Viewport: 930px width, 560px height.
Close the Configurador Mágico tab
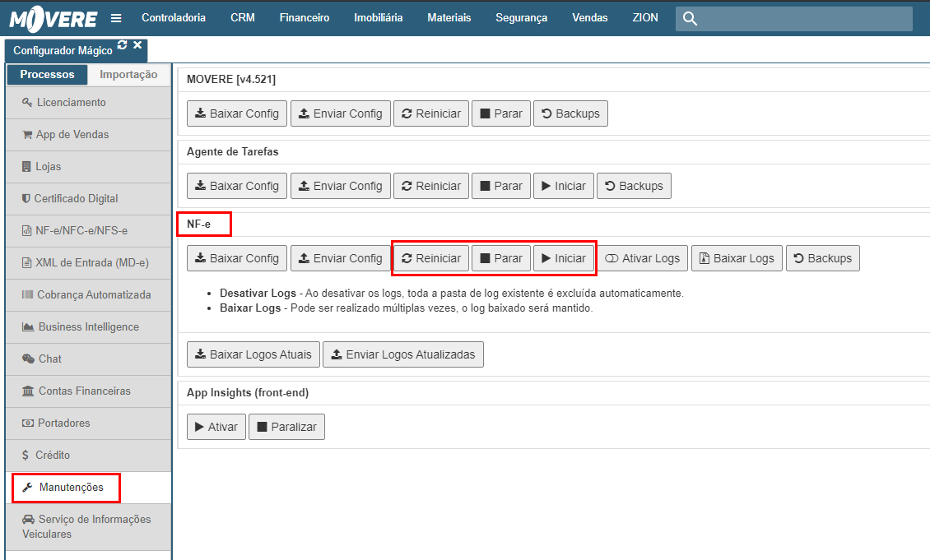137,44
